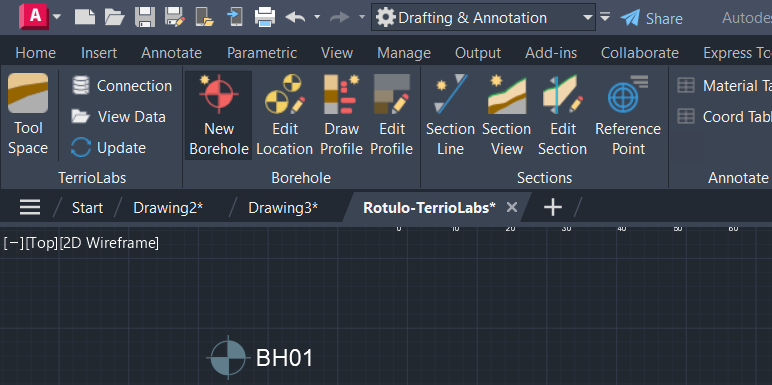Click the Save As icon

click(175, 17)
